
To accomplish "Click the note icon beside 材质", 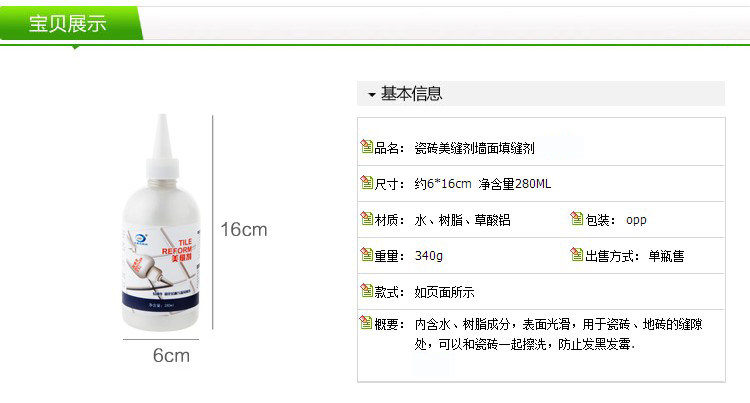I will tap(367, 218).
